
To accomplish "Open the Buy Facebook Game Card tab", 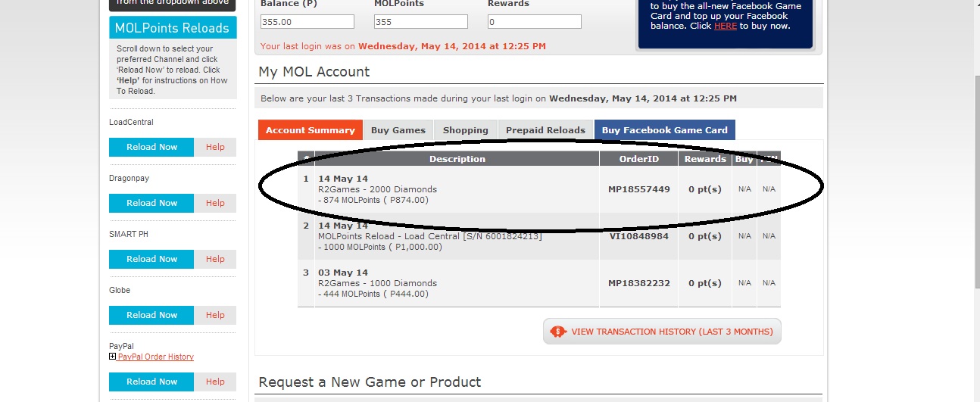I will [x=665, y=130].
